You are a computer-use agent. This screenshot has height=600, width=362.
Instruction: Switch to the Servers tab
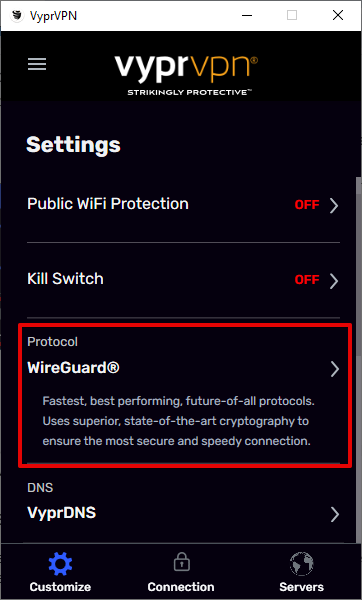click(x=302, y=572)
